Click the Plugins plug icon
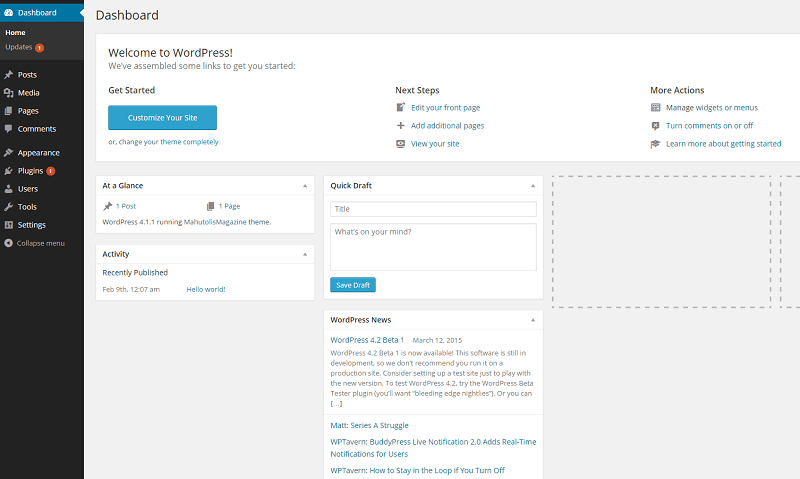 8,171
